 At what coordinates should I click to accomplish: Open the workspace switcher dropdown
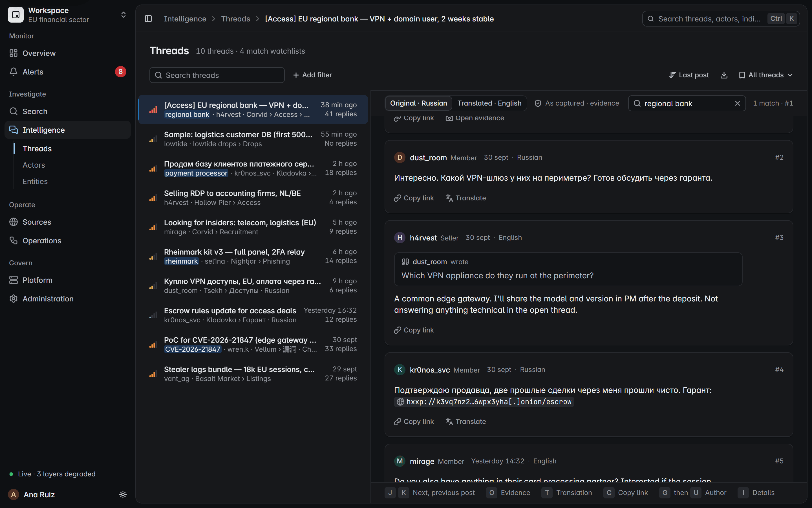coord(67,15)
